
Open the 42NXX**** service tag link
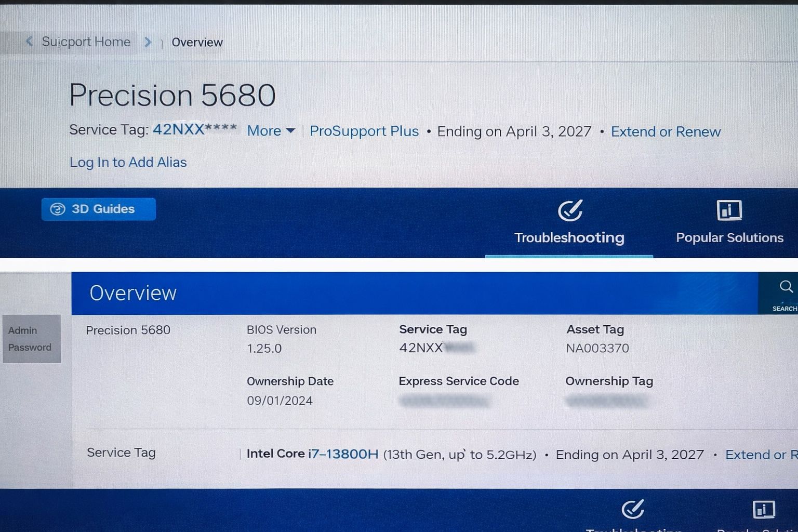tap(194, 129)
